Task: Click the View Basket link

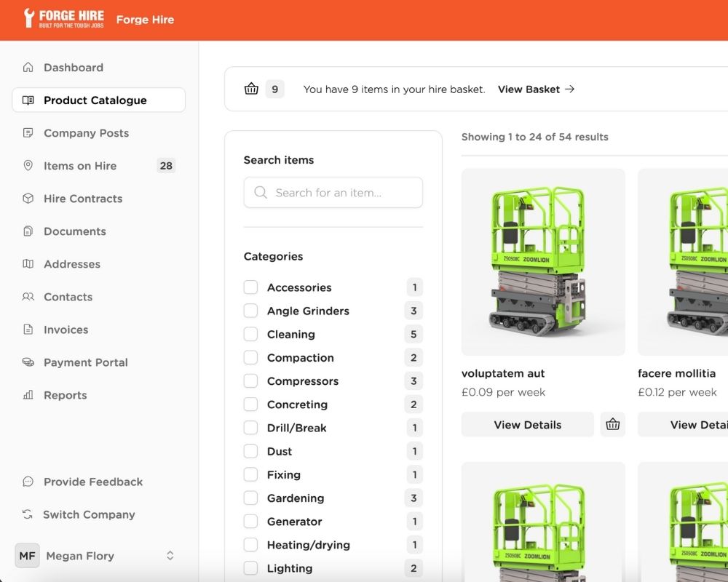Action: pos(537,89)
